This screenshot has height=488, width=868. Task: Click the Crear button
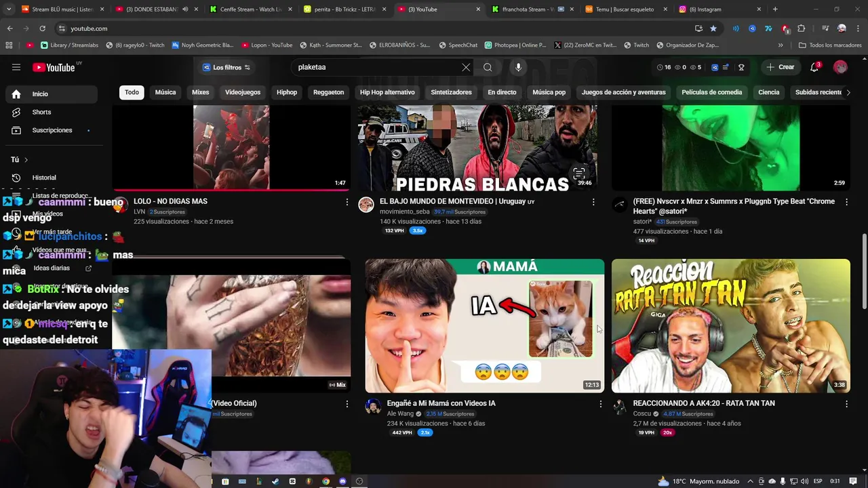coord(780,67)
